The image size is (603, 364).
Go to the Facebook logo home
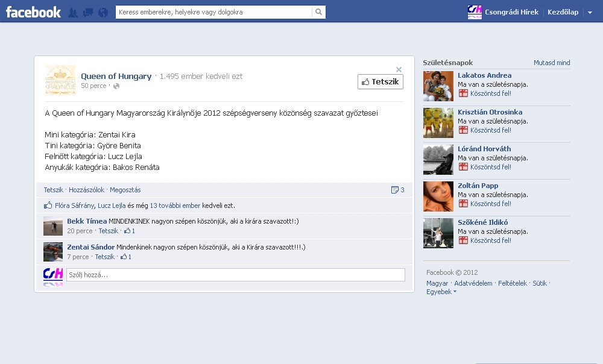tap(33, 12)
